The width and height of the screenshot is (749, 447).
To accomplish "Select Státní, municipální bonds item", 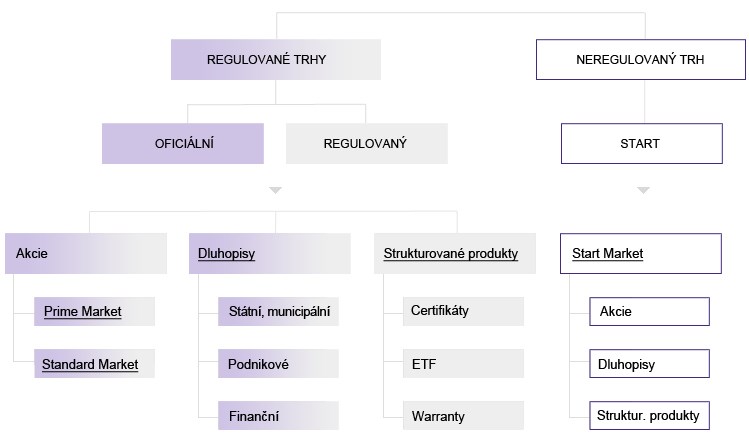I will [277, 312].
